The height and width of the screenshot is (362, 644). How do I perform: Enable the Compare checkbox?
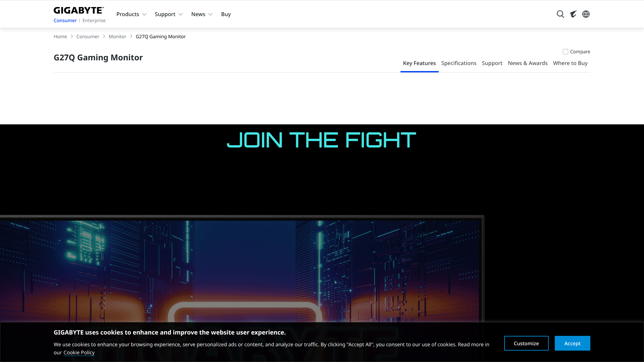point(566,52)
